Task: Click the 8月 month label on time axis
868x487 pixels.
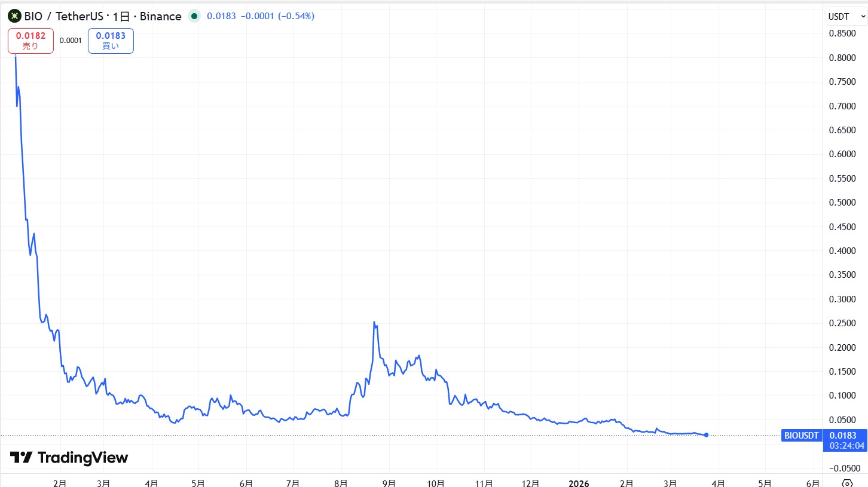Action: 340,483
